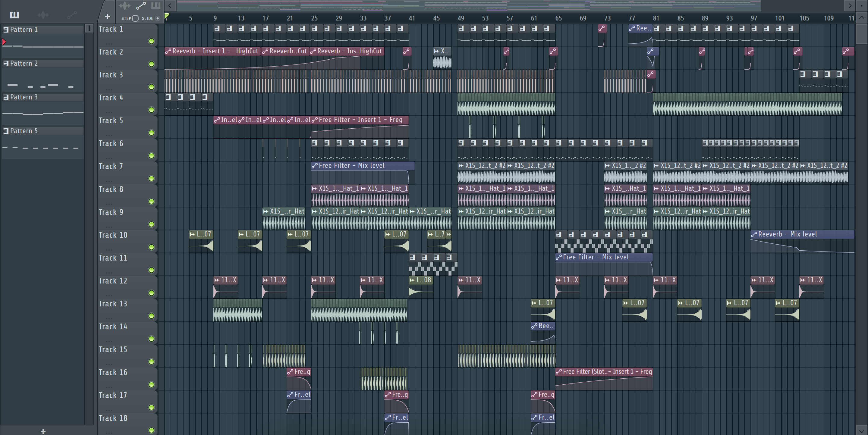Click the vertical scrollbar thumb on right
868x435 pixels.
(x=862, y=33)
